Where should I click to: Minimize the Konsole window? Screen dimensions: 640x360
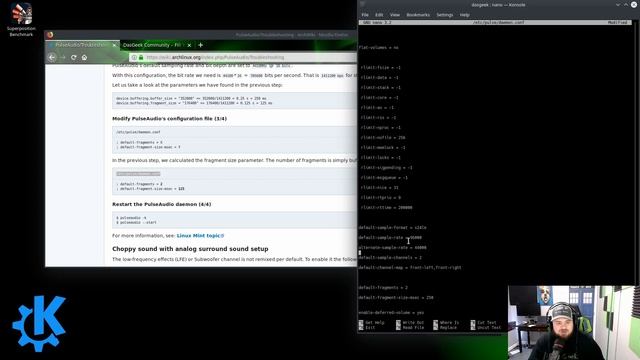(x=618, y=4)
